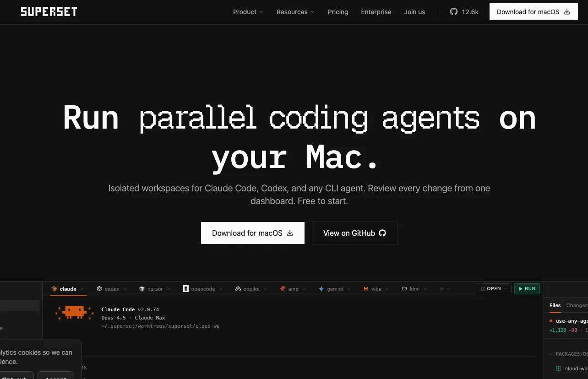The width and height of the screenshot is (588, 379).
Task: Switch to the Files panel tab
Action: pyautogui.click(x=555, y=305)
